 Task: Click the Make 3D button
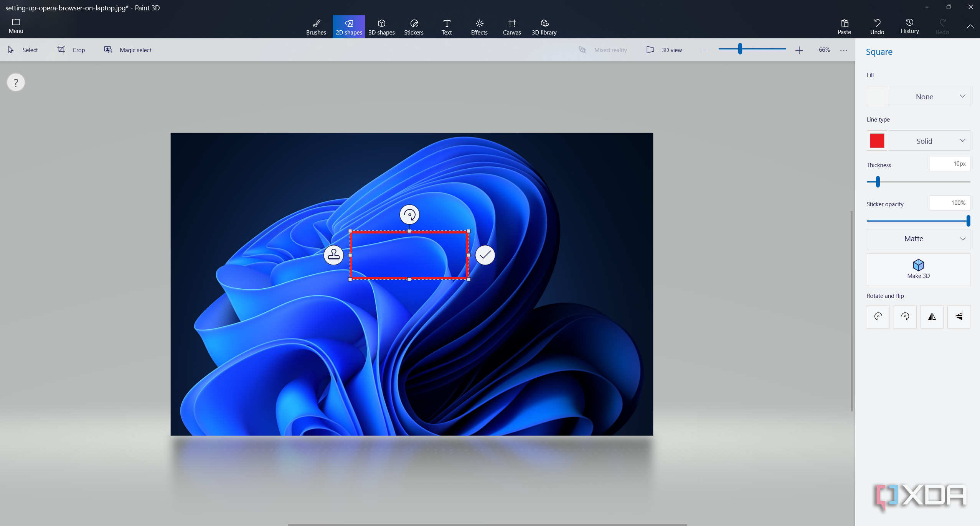[x=918, y=270]
